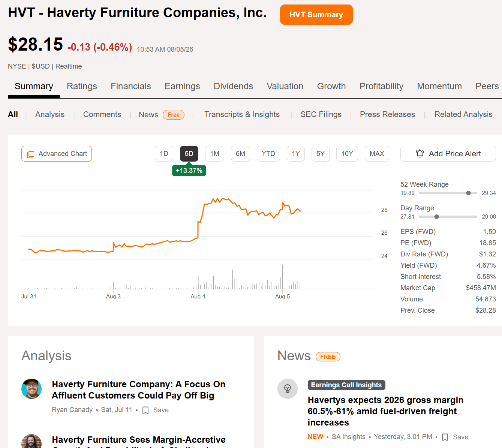
Task: Select the YTD chart range
Action: (268, 154)
